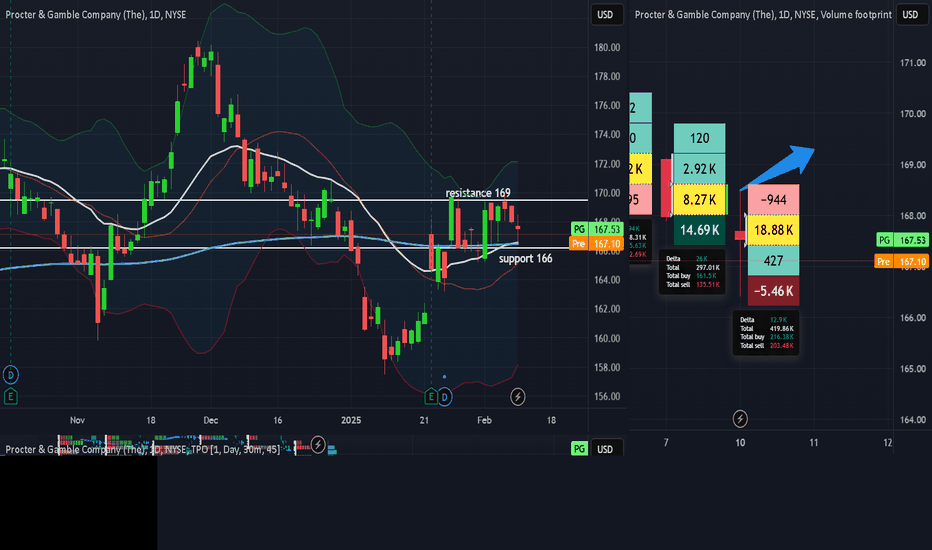Click the stats box with Total 297.01K
932x550 pixels.
tap(692, 272)
